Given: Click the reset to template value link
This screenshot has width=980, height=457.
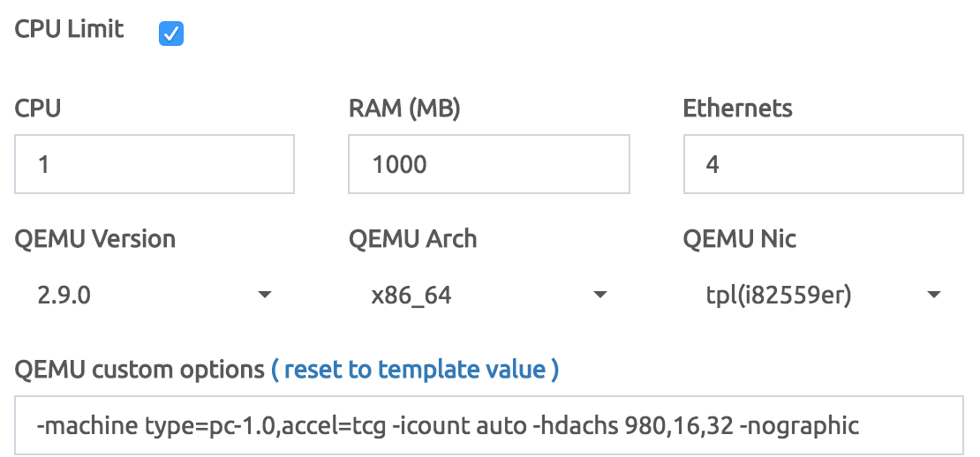Looking at the screenshot, I should point(415,370).
